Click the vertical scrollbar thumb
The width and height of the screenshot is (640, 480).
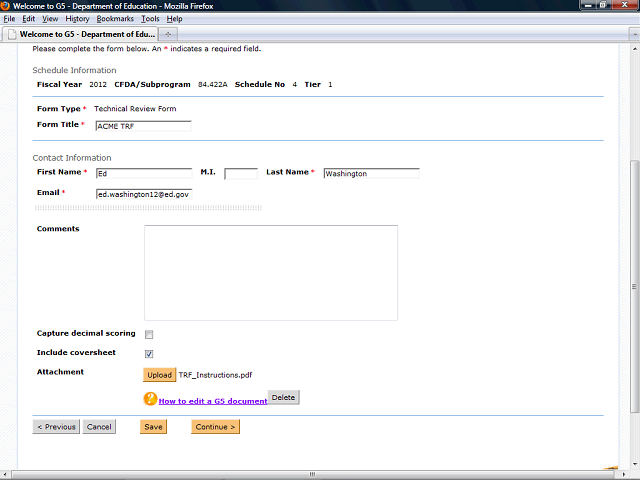[x=634, y=287]
